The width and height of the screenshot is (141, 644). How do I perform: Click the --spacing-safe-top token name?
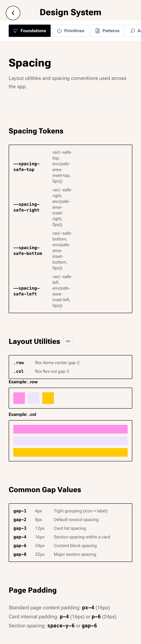tap(27, 167)
